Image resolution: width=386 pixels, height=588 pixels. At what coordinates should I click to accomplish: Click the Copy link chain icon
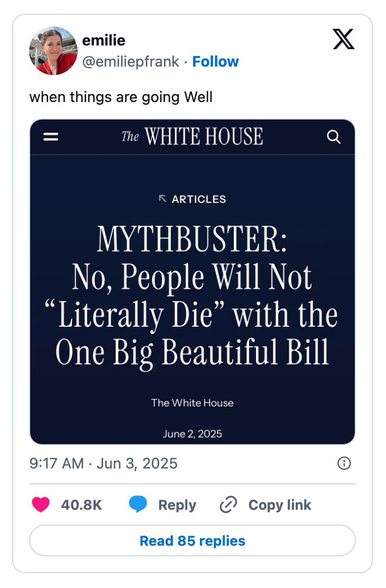coord(228,504)
